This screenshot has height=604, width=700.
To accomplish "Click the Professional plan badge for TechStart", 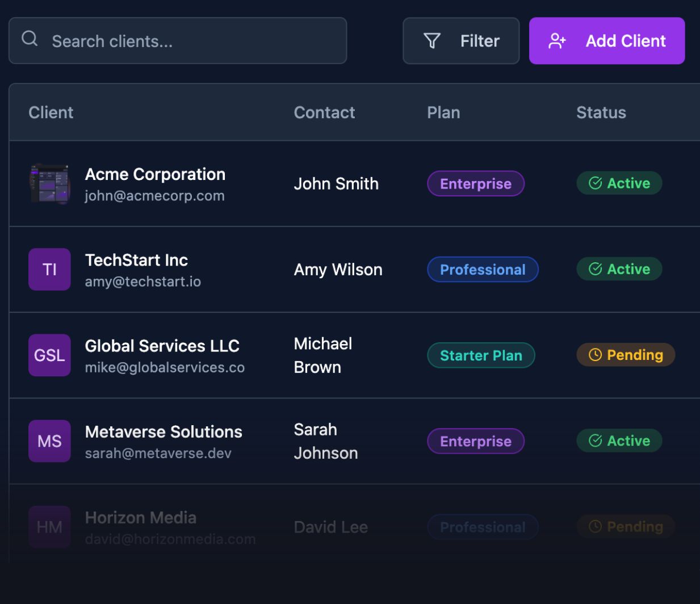I will [x=483, y=270].
